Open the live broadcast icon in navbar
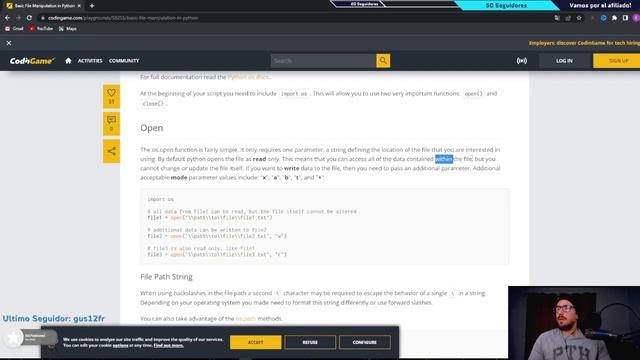The width and height of the screenshot is (640, 360). pyautogui.click(x=522, y=61)
